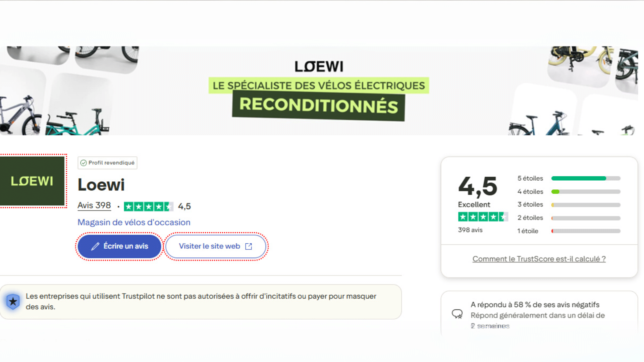The image size is (644, 362).
Task: Click the external link icon beside Visiter le site web
Action: (249, 246)
